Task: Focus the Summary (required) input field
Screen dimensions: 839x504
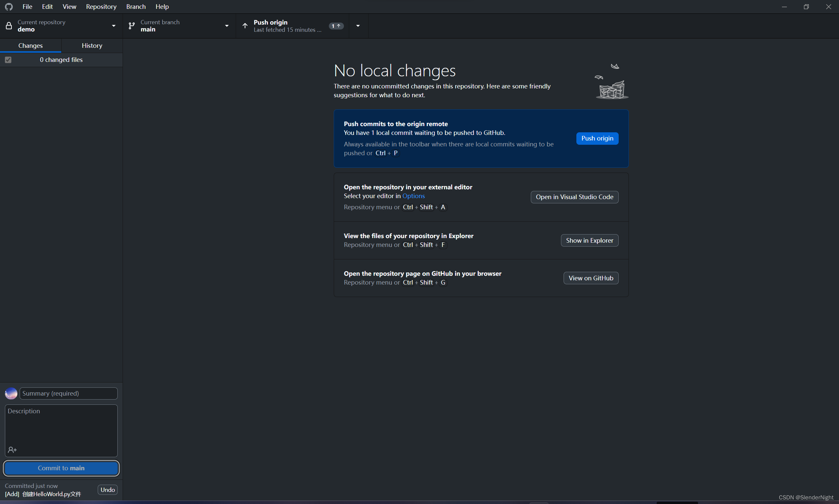Action: pos(69,393)
